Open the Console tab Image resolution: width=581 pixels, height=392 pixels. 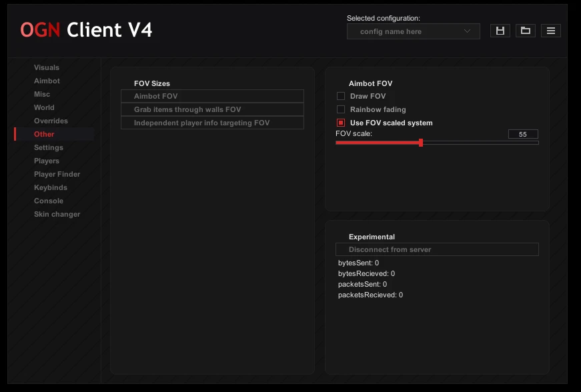click(x=49, y=201)
